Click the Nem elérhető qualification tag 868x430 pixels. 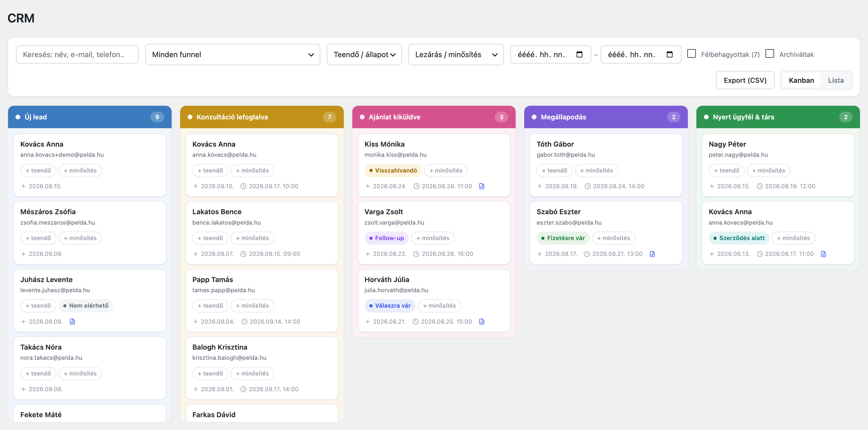tap(86, 306)
